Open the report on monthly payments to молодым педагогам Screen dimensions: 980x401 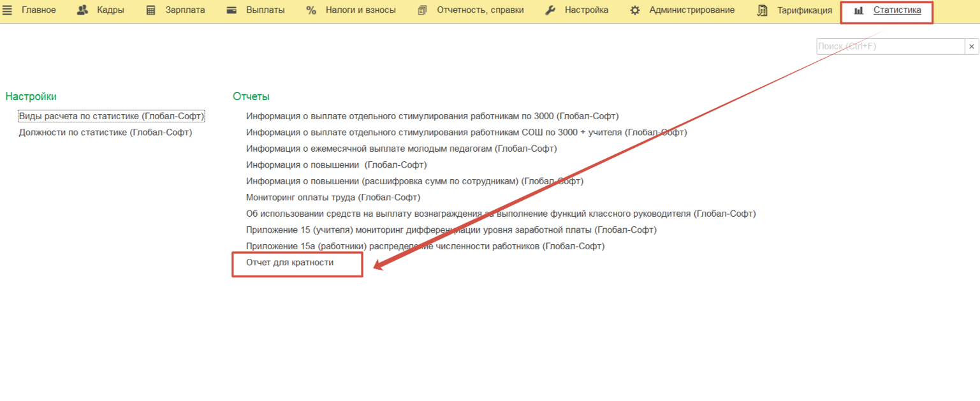tap(401, 149)
